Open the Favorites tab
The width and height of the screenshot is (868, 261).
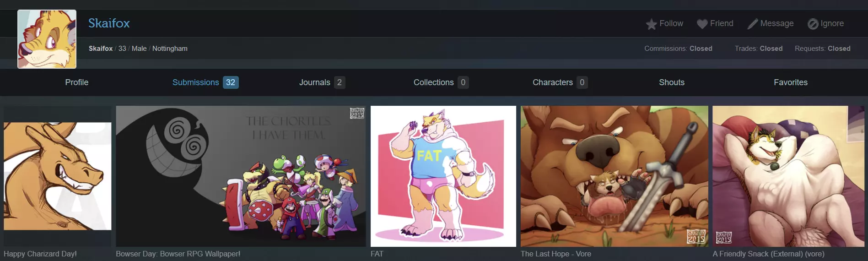pos(791,82)
